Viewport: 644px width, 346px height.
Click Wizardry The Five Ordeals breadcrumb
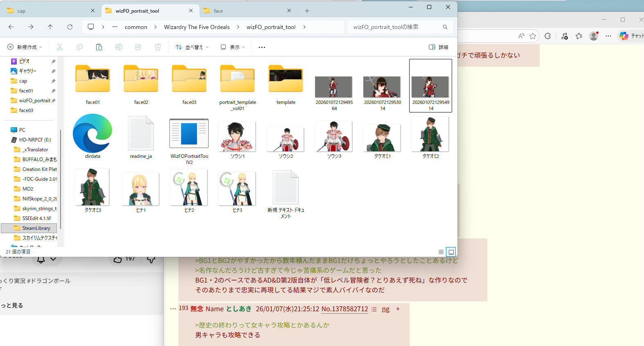coord(197,27)
